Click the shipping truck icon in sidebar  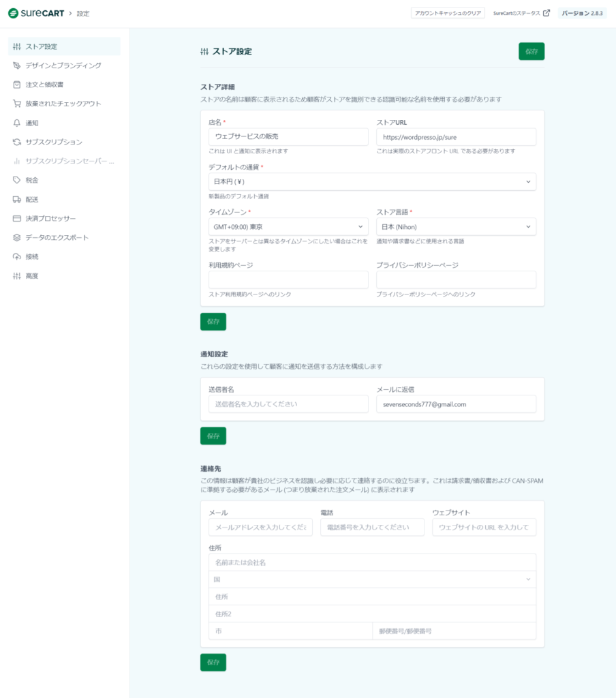[x=17, y=199]
